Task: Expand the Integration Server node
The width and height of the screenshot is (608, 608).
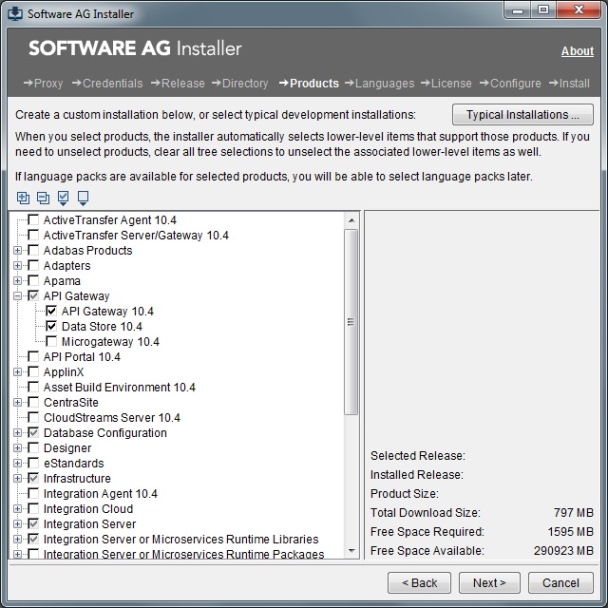Action: (x=17, y=524)
